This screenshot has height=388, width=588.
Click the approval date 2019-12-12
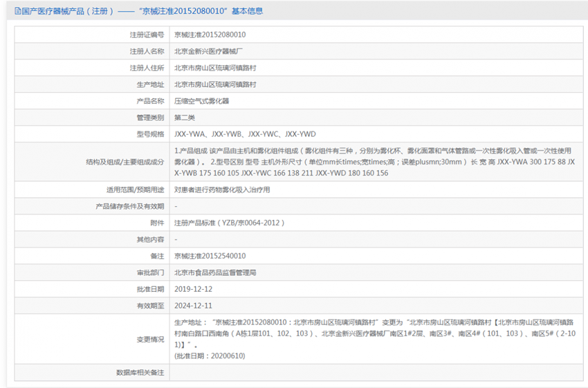pos(193,289)
